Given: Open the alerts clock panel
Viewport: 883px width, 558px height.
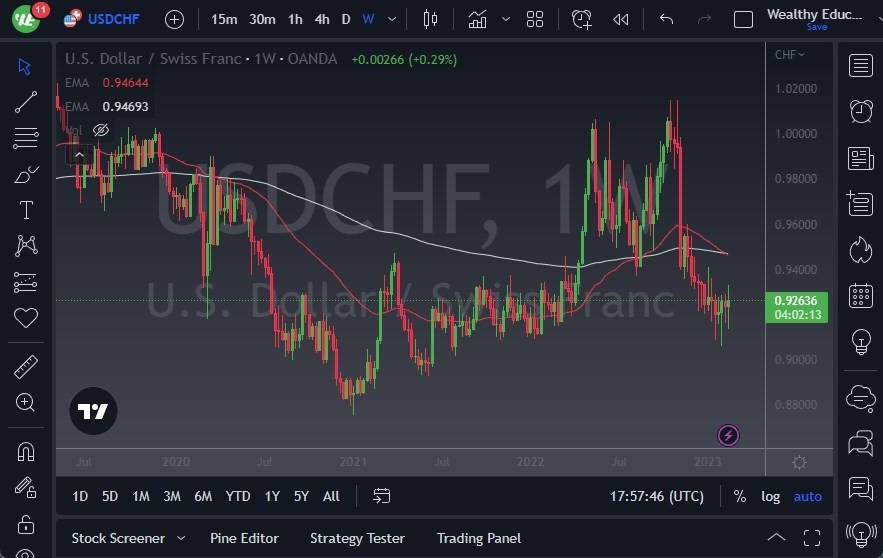Looking at the screenshot, I should pyautogui.click(x=860, y=111).
